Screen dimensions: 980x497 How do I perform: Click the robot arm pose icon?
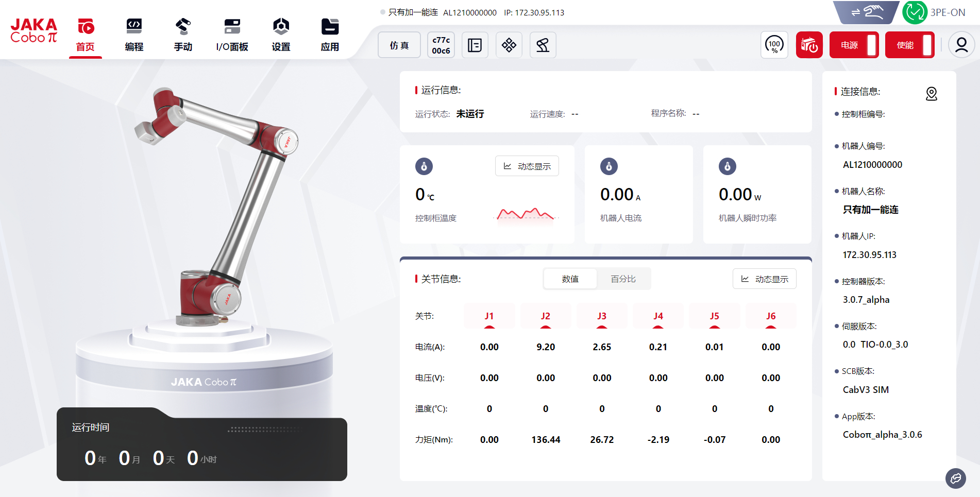point(543,45)
